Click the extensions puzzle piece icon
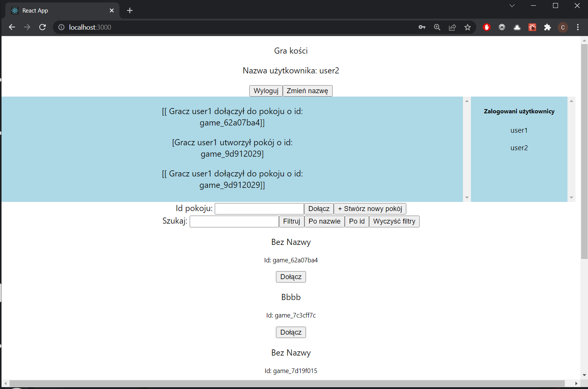588x389 pixels. tap(547, 27)
